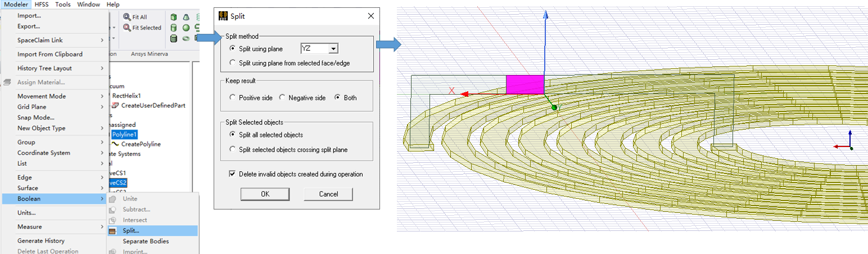
Task: Choose Generate History menu item
Action: (55, 240)
